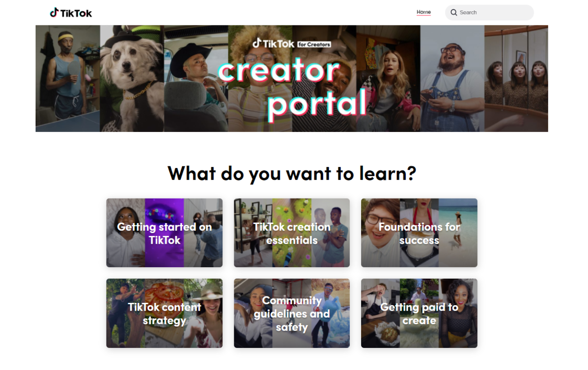Open the Home menu item
The width and height of the screenshot is (588, 370).
pos(424,12)
